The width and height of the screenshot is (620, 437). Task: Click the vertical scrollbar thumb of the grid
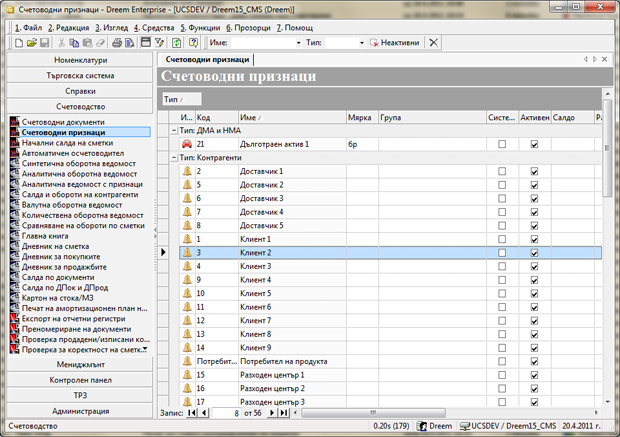pos(607,148)
